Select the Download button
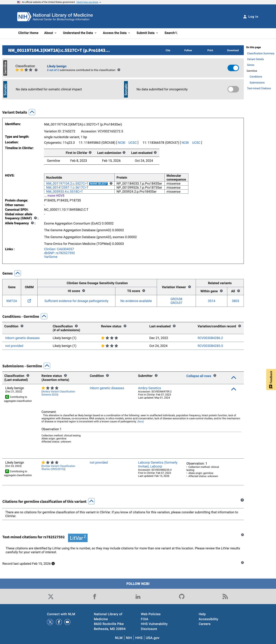The width and height of the screenshot is (276, 644). click(x=233, y=50)
